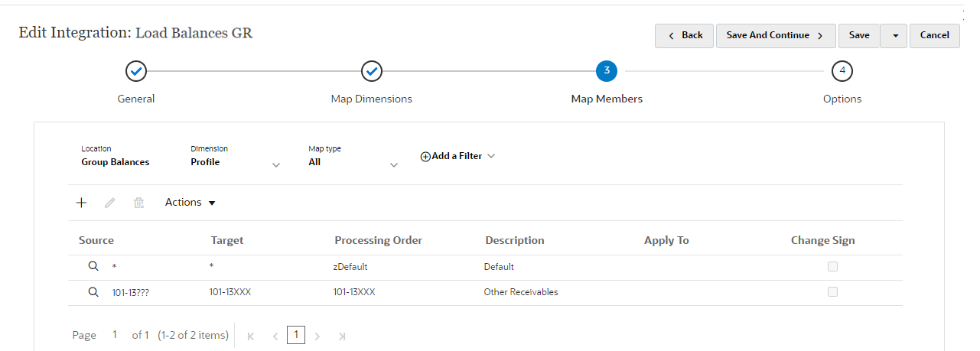Toggle Change Sign for Other Receivables row
The height and width of the screenshot is (351, 980).
(832, 292)
